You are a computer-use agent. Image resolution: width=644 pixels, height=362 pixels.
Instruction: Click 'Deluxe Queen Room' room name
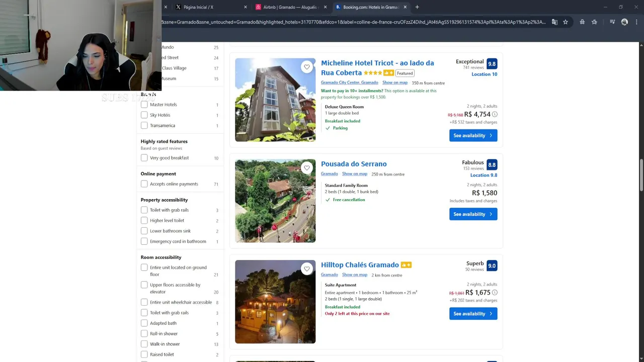(x=344, y=107)
